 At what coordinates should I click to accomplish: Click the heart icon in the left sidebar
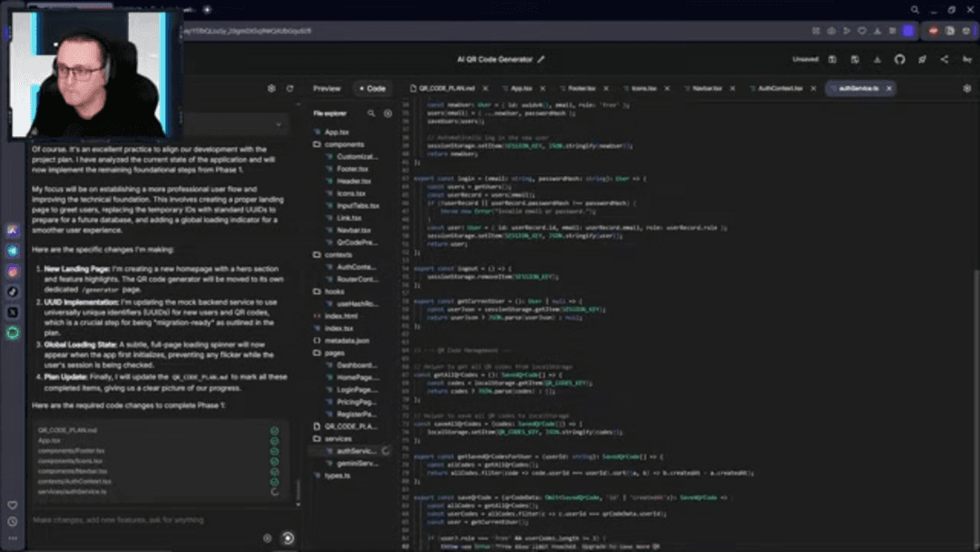click(x=13, y=505)
